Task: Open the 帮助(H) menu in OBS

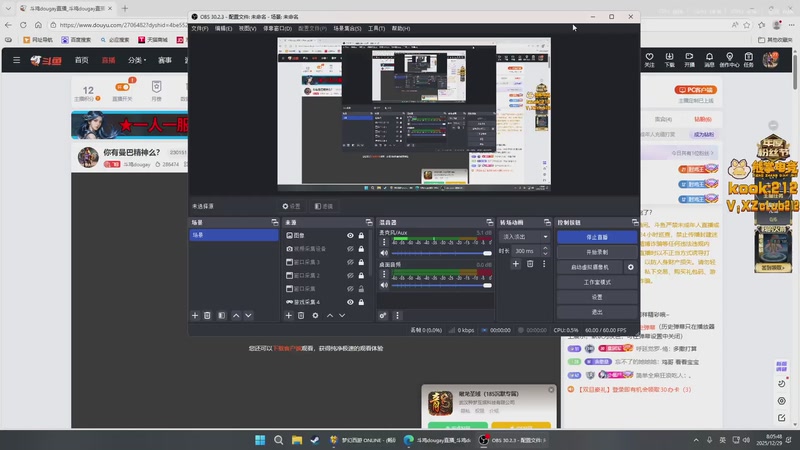Action: 401,29
